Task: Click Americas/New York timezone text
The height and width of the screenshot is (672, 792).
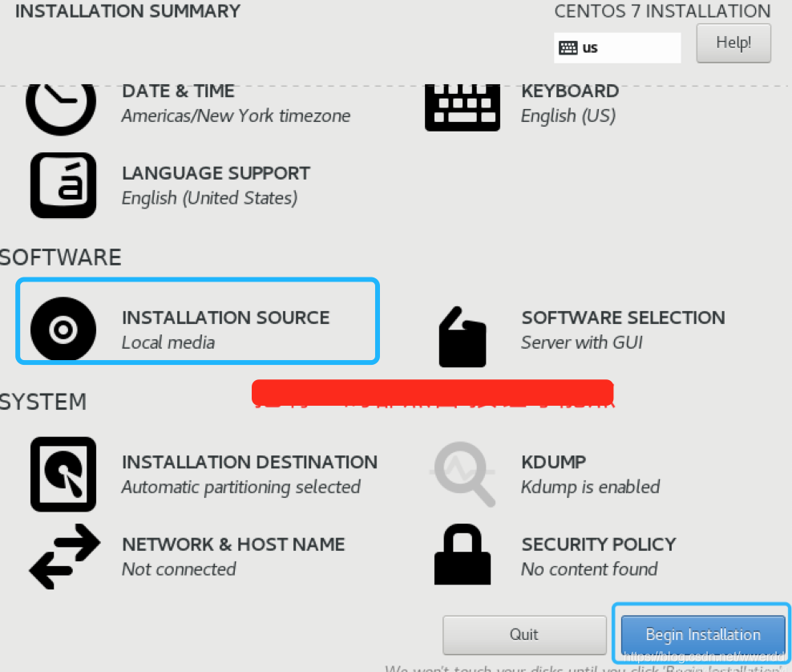Action: (236, 115)
